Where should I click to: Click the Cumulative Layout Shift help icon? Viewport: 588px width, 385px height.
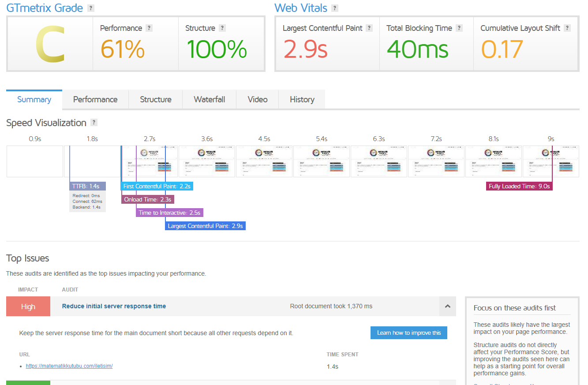pos(567,28)
